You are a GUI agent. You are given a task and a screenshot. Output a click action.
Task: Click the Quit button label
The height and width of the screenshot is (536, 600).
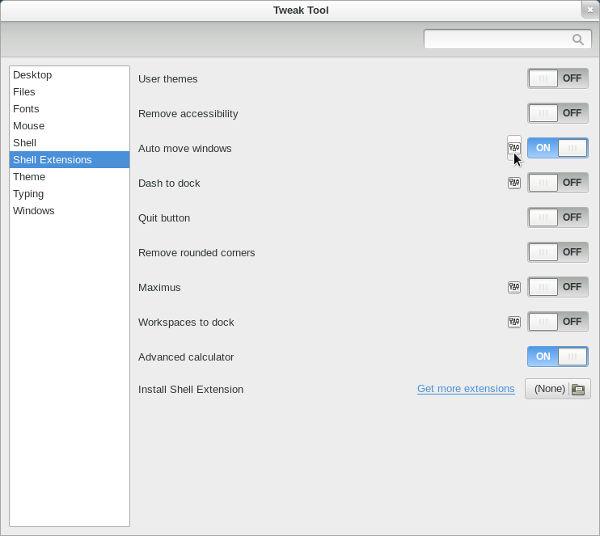pos(164,218)
